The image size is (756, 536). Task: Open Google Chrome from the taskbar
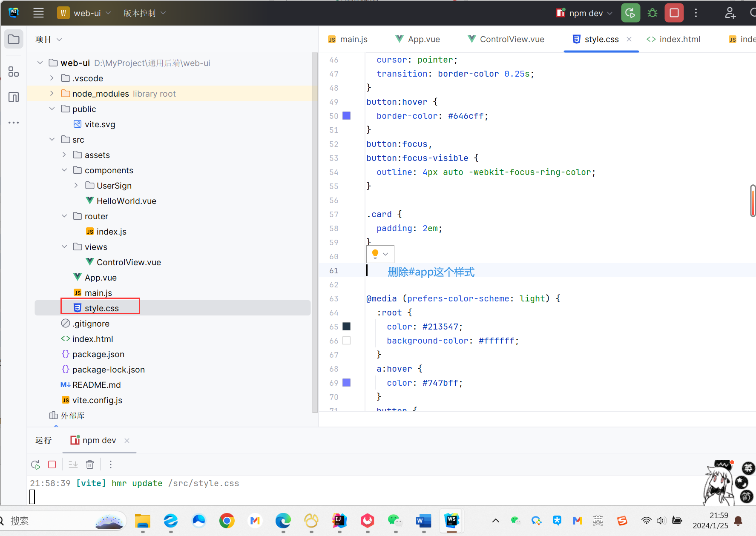point(227,521)
